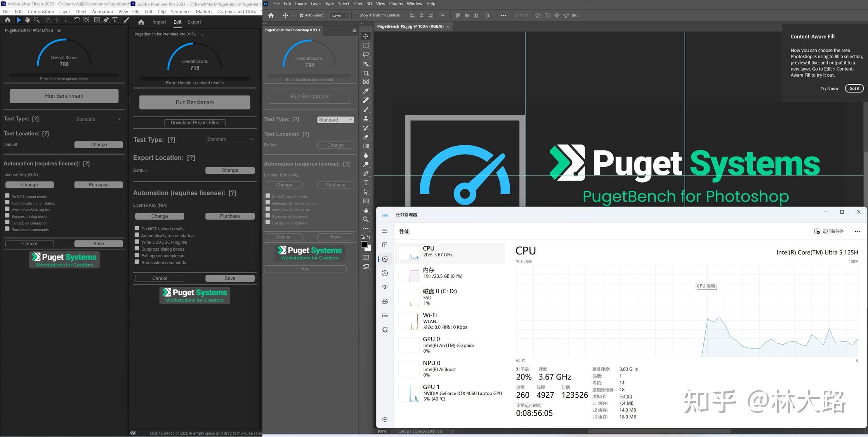Check Automatically run on startup in Premiere
Image resolution: width=868 pixels, height=437 pixels.
pos(137,235)
